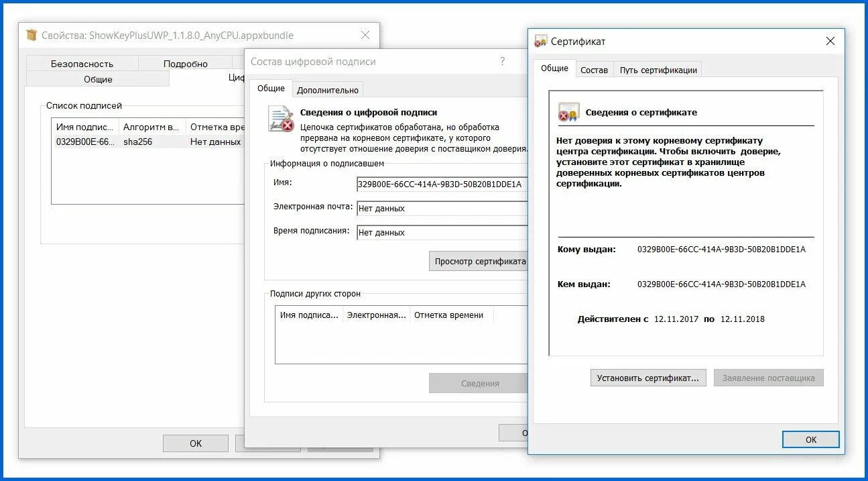Click OK in the Properties window
868x481 pixels.
195,443
